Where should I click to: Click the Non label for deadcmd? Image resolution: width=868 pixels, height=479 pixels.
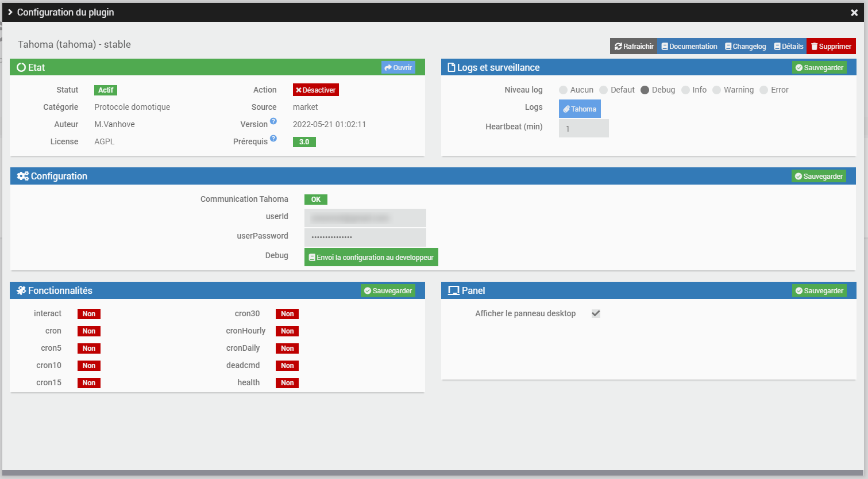click(x=287, y=365)
